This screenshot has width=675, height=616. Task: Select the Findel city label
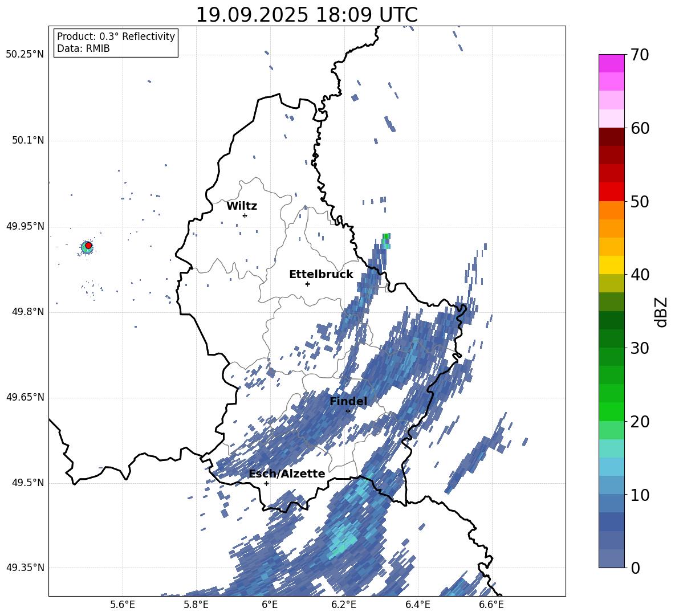[x=348, y=401]
